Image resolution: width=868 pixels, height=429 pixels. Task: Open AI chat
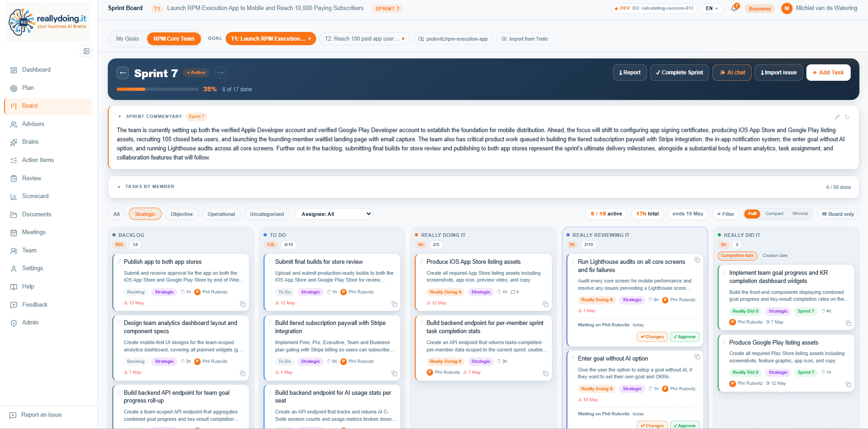coord(732,73)
